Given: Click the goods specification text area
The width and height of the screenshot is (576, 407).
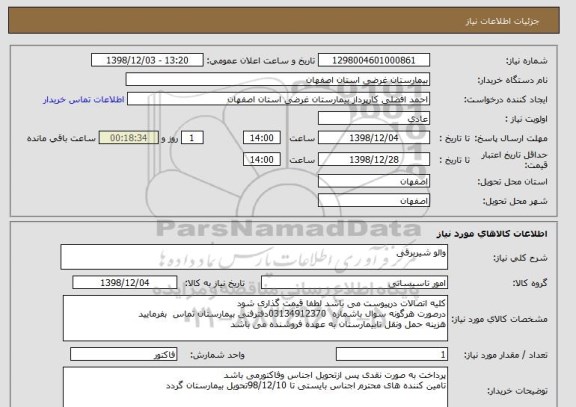Looking at the screenshot, I should 255,318.
